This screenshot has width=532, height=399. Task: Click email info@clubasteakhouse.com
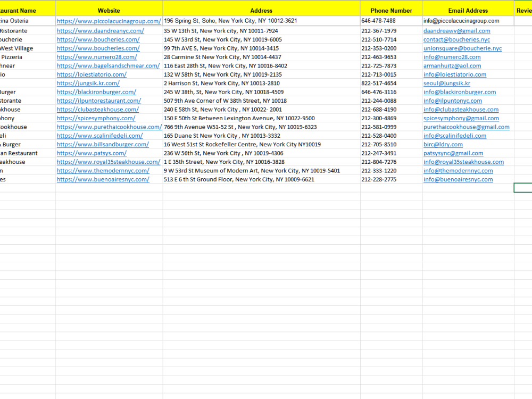pos(461,110)
